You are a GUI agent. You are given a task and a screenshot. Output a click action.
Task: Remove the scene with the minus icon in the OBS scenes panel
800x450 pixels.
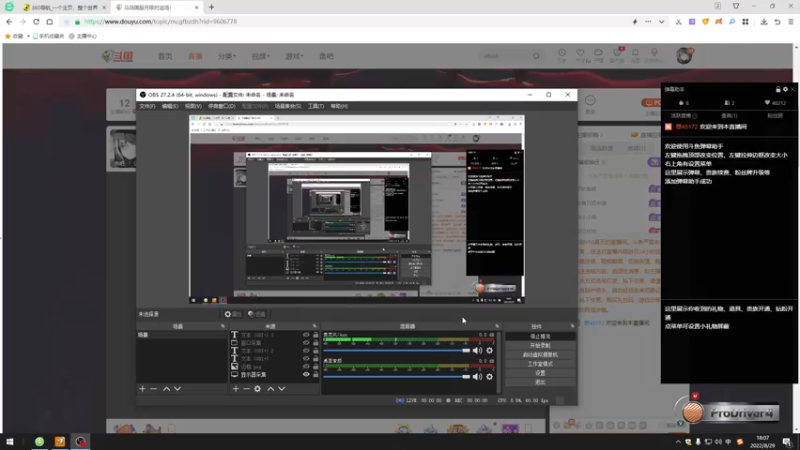click(153, 389)
